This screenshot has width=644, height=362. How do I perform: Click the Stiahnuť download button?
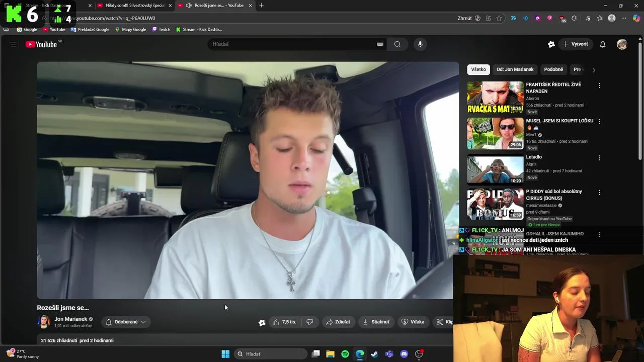[376, 322]
